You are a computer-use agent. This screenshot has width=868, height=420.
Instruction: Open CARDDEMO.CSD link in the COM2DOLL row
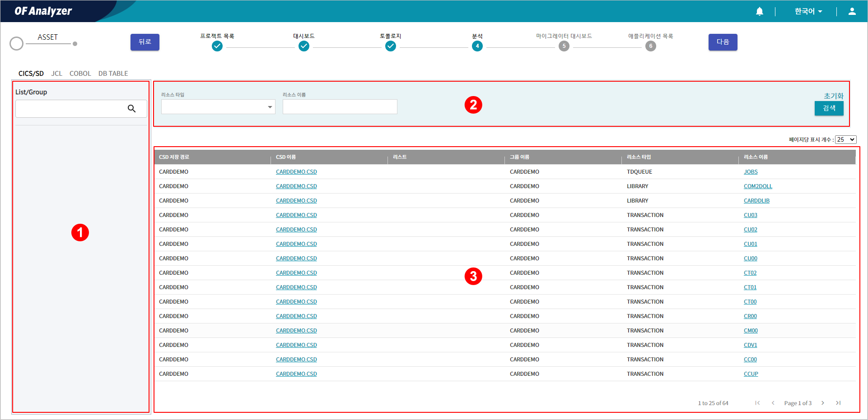(296, 186)
